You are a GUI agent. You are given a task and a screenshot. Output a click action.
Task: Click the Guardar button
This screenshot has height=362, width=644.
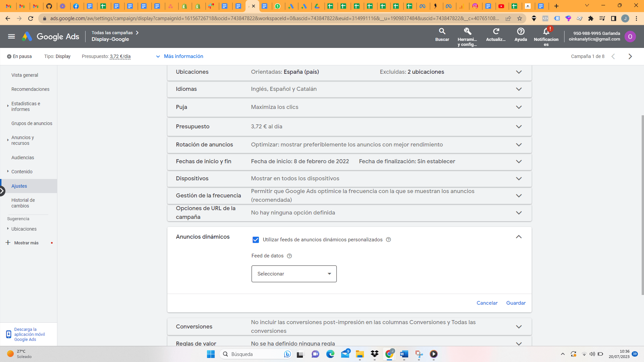(516, 303)
